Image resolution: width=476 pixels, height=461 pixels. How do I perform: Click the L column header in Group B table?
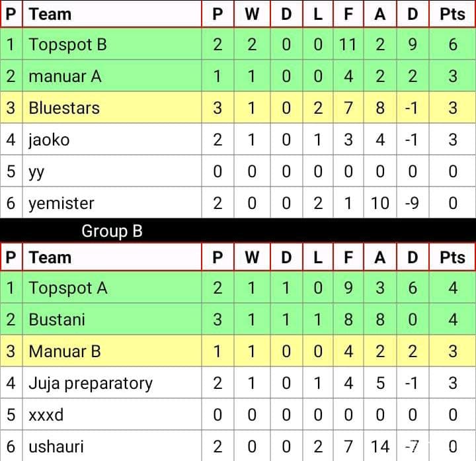(x=318, y=257)
